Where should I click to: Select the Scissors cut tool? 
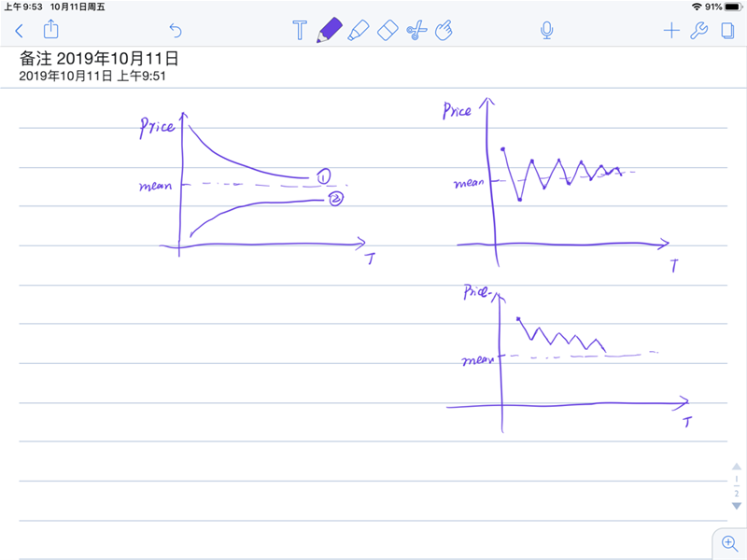(416, 31)
